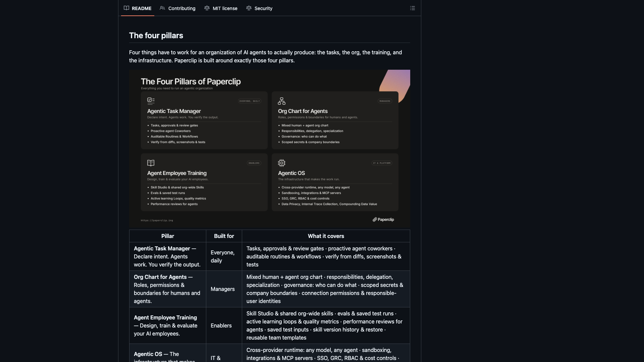Click the checklist icon for Agentic Task Manager
Image resolution: width=644 pixels, height=362 pixels.
click(x=151, y=101)
